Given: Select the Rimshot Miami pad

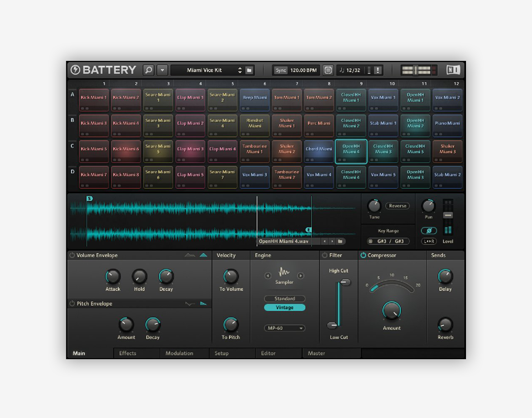Looking at the screenshot, I should pyautogui.click(x=254, y=126).
